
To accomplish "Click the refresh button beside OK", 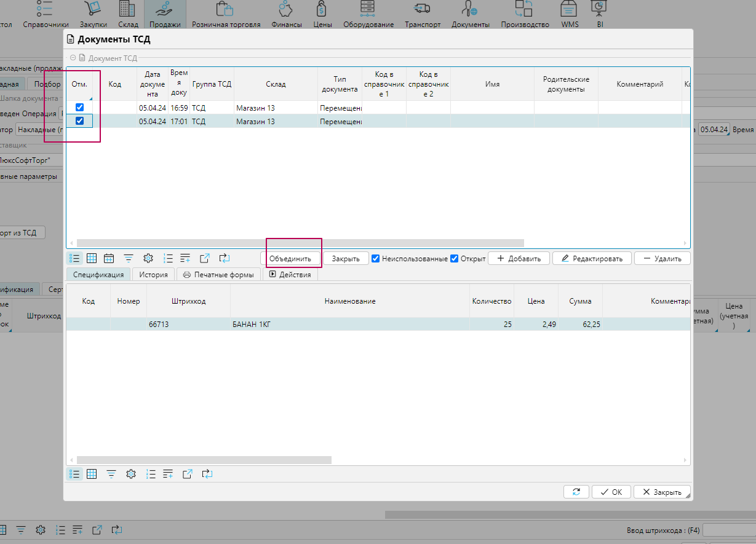I will click(x=576, y=492).
